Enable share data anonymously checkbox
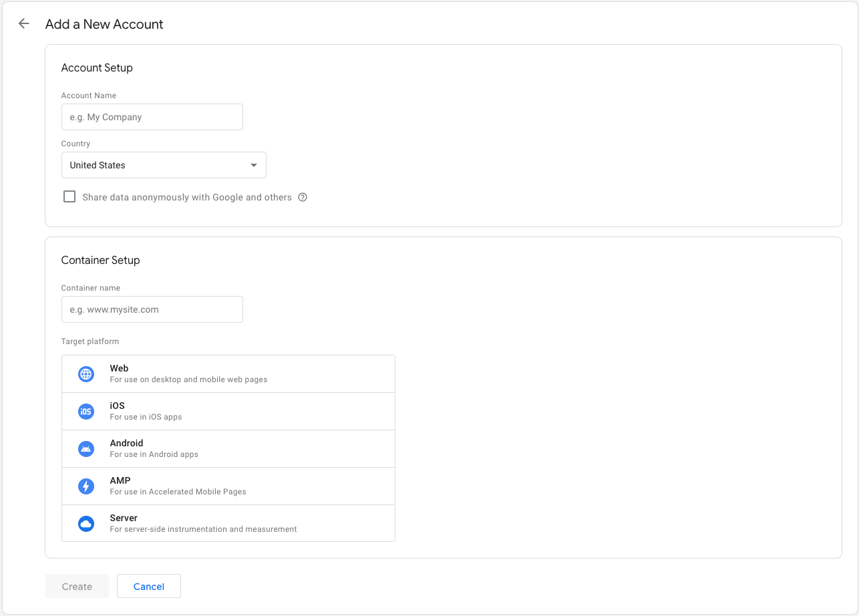The height and width of the screenshot is (616, 859). (x=69, y=197)
